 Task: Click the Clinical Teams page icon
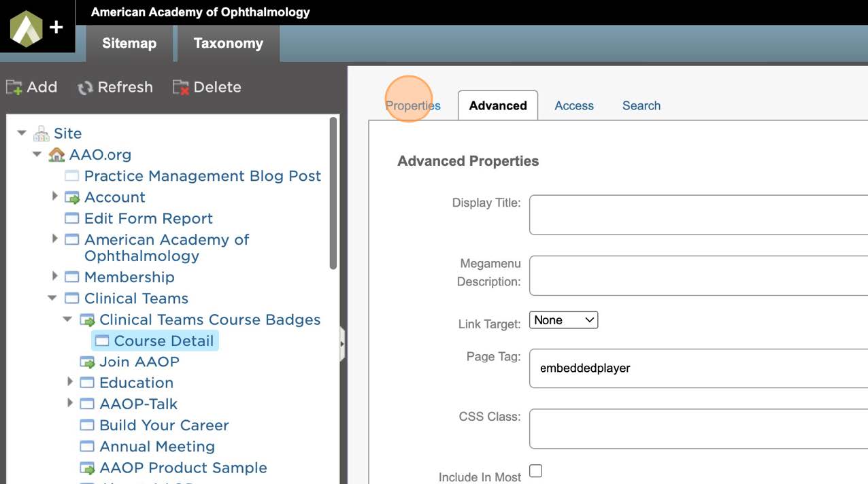point(72,298)
